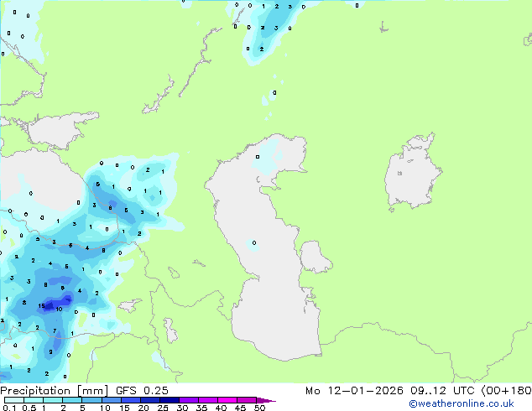
Task: Click the 0.1–0.5 mm legend color swatch
Action: coord(14,400)
